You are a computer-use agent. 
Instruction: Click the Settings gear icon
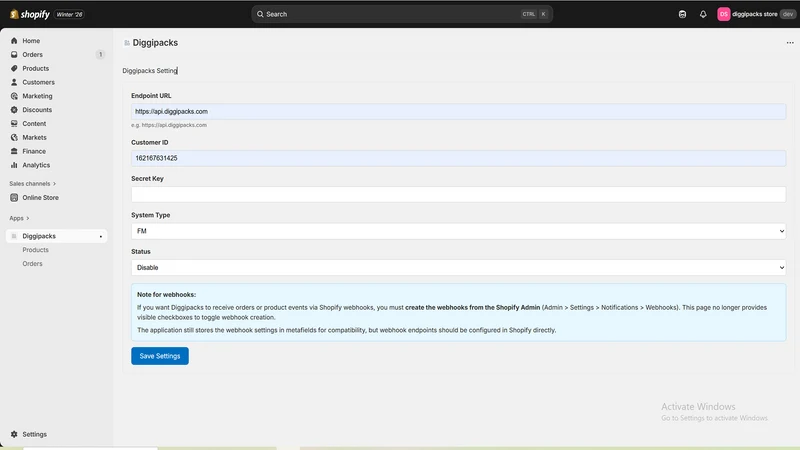tap(14, 434)
